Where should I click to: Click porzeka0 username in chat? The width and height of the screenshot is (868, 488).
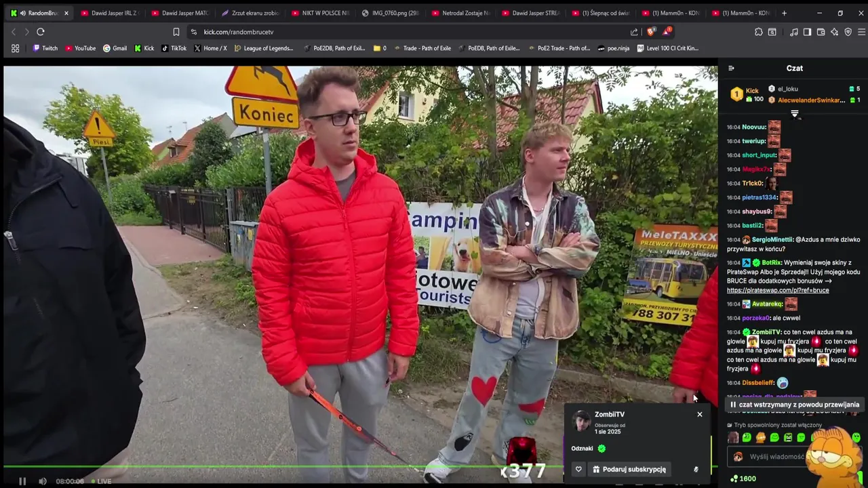point(756,318)
